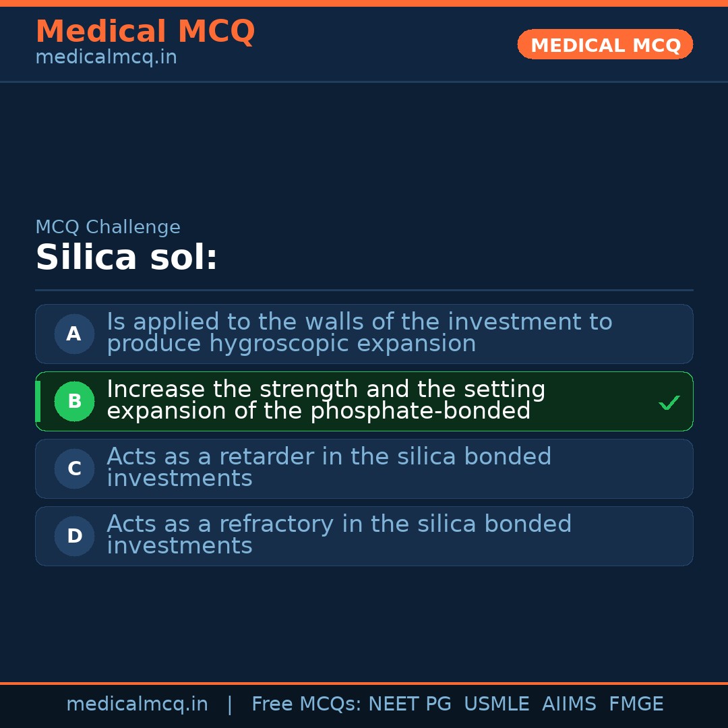The width and height of the screenshot is (728, 728).
Task: Select the phosphate-bonded setting expansion answer
Action: pyautogui.click(x=326, y=400)
